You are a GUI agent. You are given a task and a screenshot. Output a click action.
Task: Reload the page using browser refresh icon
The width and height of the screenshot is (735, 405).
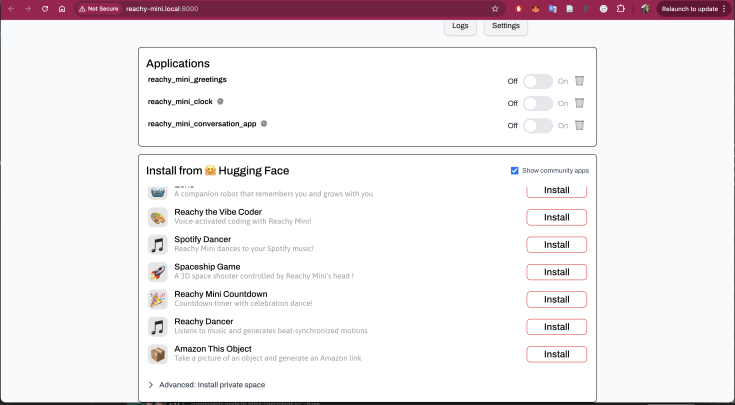pyautogui.click(x=45, y=8)
